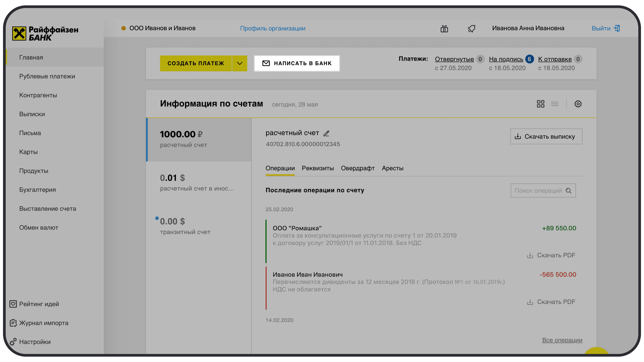The image size is (644, 362).
Task: Open notifications bell icon
Action: (471, 28)
